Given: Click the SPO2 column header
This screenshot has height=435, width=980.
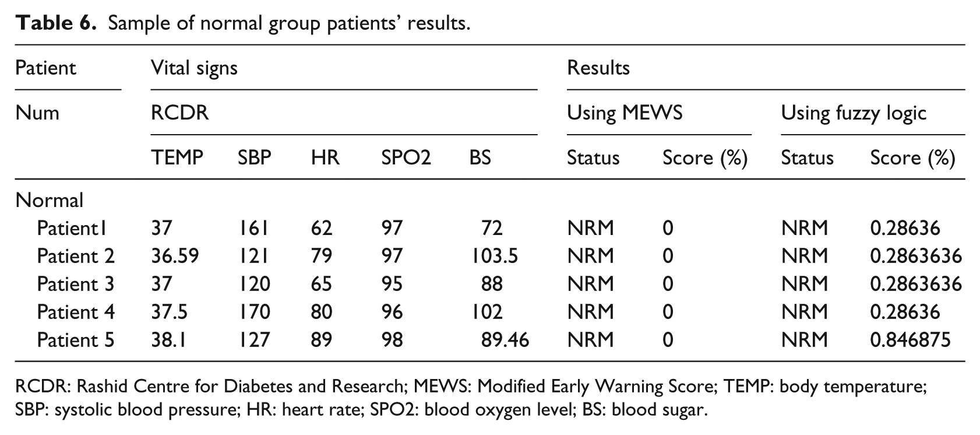Looking at the screenshot, I should (x=406, y=158).
